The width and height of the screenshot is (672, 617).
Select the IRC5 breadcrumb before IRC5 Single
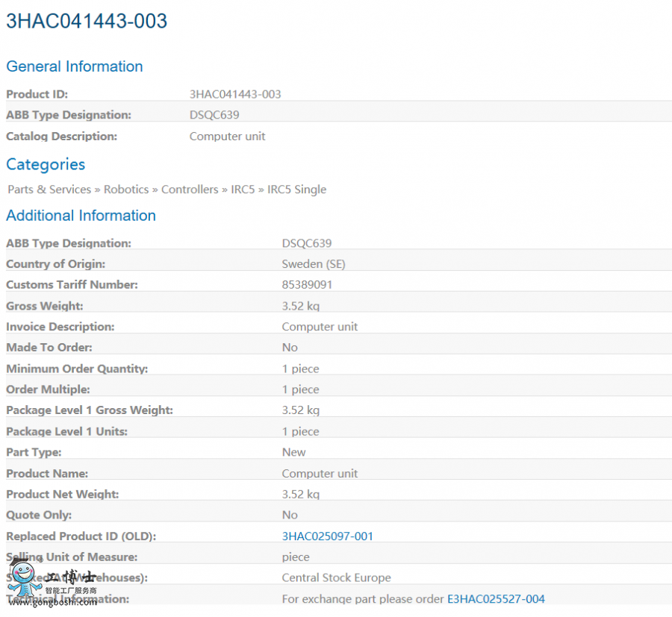tap(243, 190)
